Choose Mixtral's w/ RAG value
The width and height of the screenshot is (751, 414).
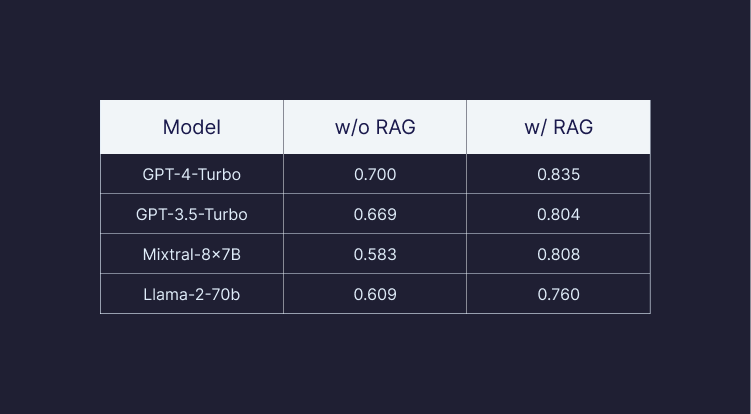pos(558,254)
